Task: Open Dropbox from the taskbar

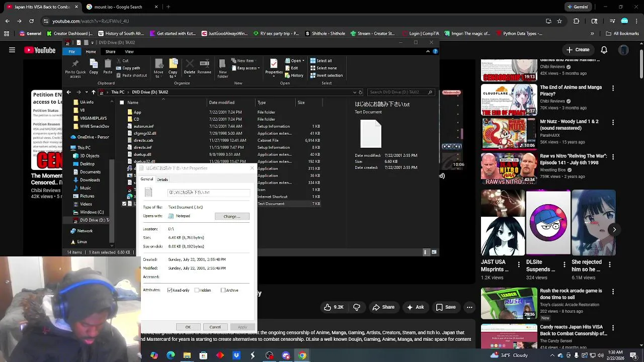Action: click(236, 355)
